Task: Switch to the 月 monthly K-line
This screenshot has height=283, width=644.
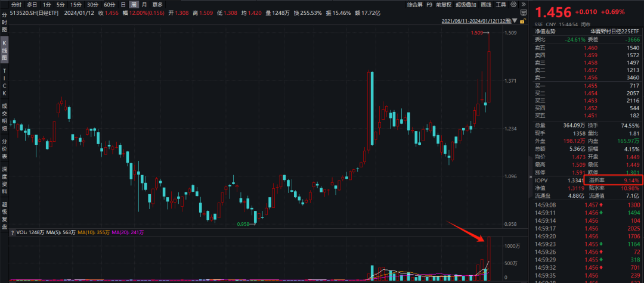Action: 144,5
